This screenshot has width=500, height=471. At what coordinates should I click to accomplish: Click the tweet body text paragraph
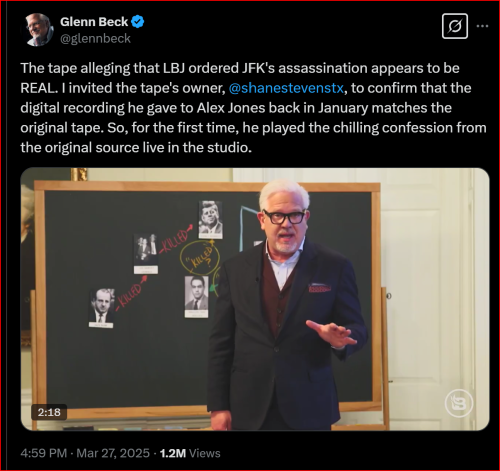pyautogui.click(x=253, y=108)
